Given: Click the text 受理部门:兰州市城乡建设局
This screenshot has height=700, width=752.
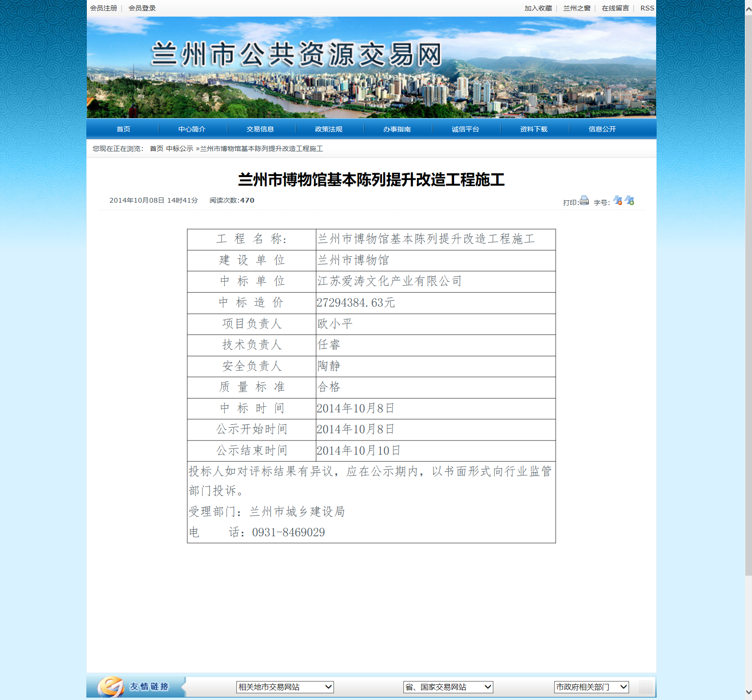Looking at the screenshot, I should (x=267, y=512).
